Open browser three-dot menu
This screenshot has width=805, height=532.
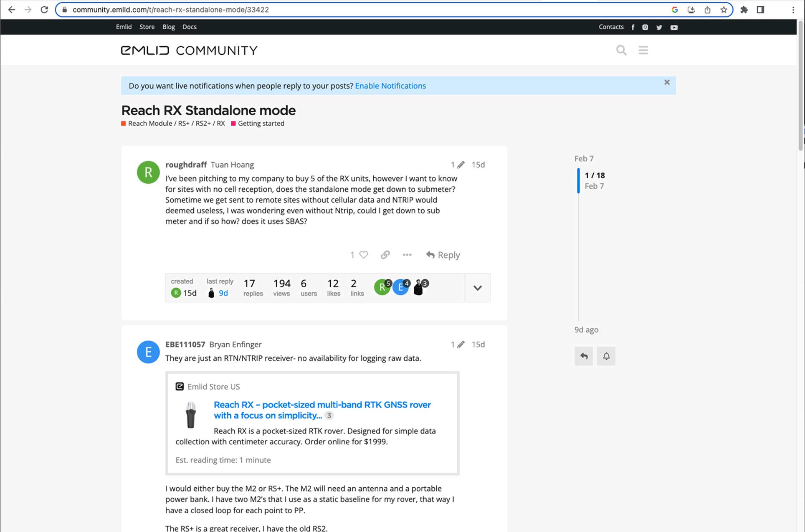pyautogui.click(x=793, y=10)
